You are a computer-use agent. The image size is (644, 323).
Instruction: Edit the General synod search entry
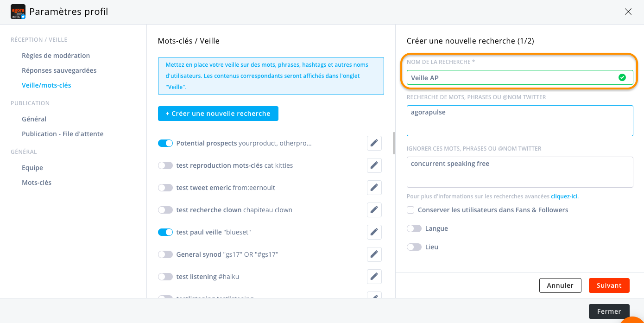pyautogui.click(x=374, y=254)
